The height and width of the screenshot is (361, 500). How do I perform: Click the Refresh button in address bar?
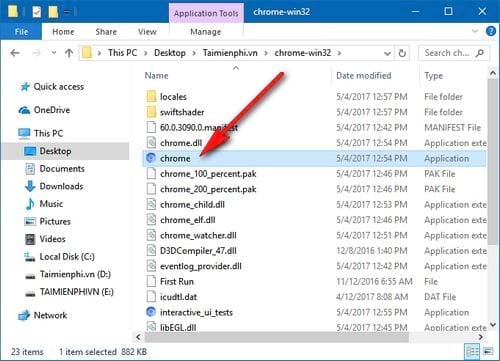tap(402, 53)
